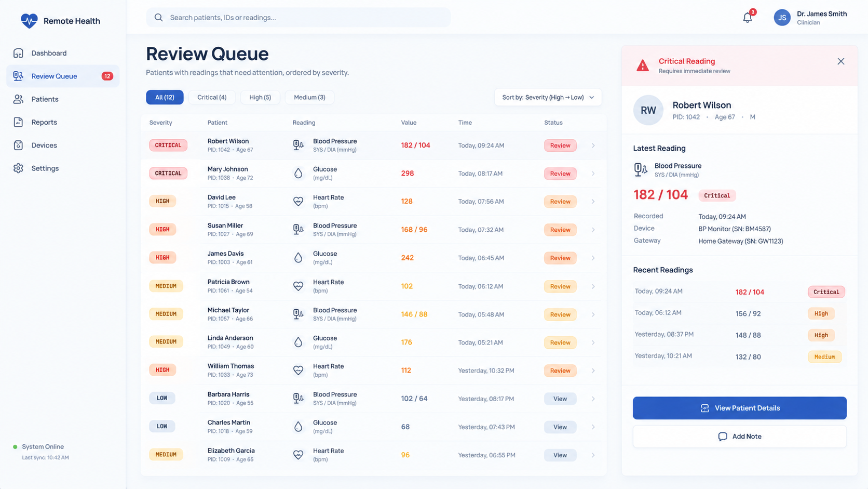This screenshot has width=868, height=489.
Task: Click View Patient Details button
Action: [739, 408]
